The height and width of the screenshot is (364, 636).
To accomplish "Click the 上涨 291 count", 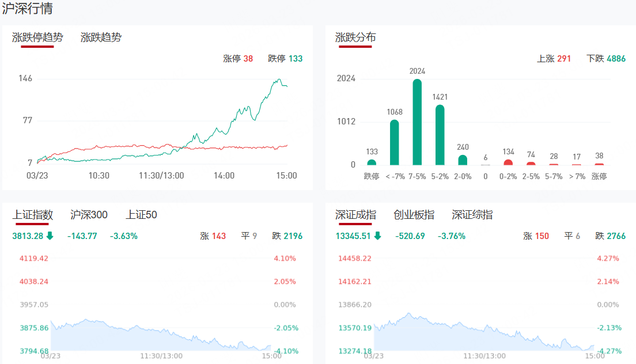I will (554, 58).
